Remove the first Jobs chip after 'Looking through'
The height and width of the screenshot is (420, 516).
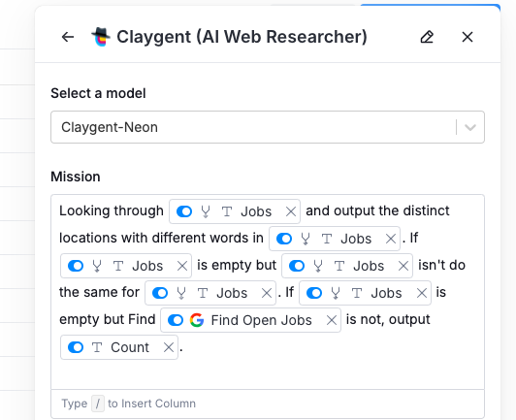pos(291,211)
